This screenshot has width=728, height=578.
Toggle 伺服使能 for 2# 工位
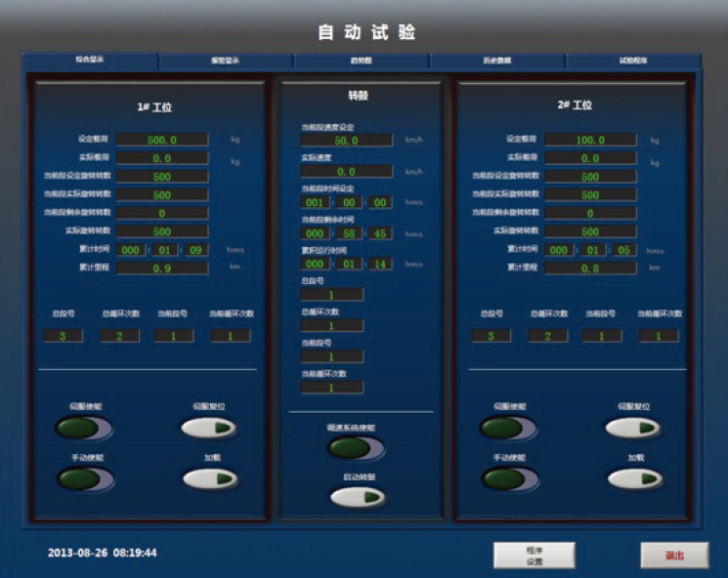[508, 428]
